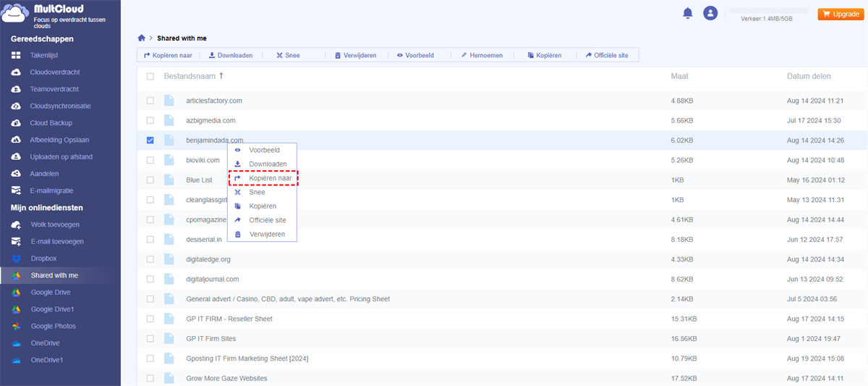Screen dimensions: 868x386
Task: Choose E-mail toevoegen
Action: click(57, 241)
